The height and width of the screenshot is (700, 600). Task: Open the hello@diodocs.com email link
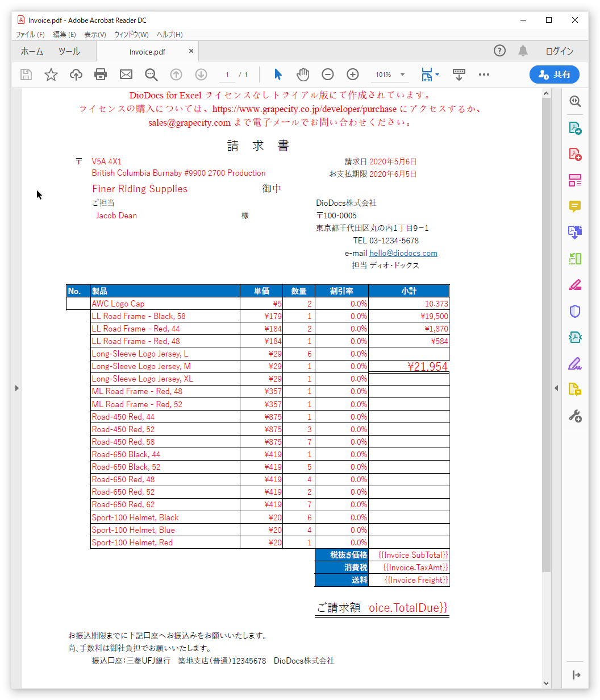(403, 253)
